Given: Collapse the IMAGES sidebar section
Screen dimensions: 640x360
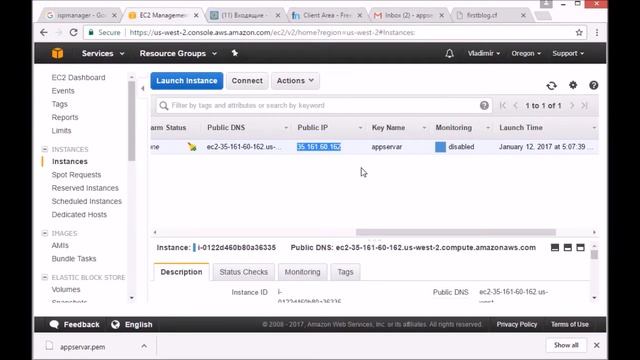Looking at the screenshot, I should pyautogui.click(x=44, y=233).
